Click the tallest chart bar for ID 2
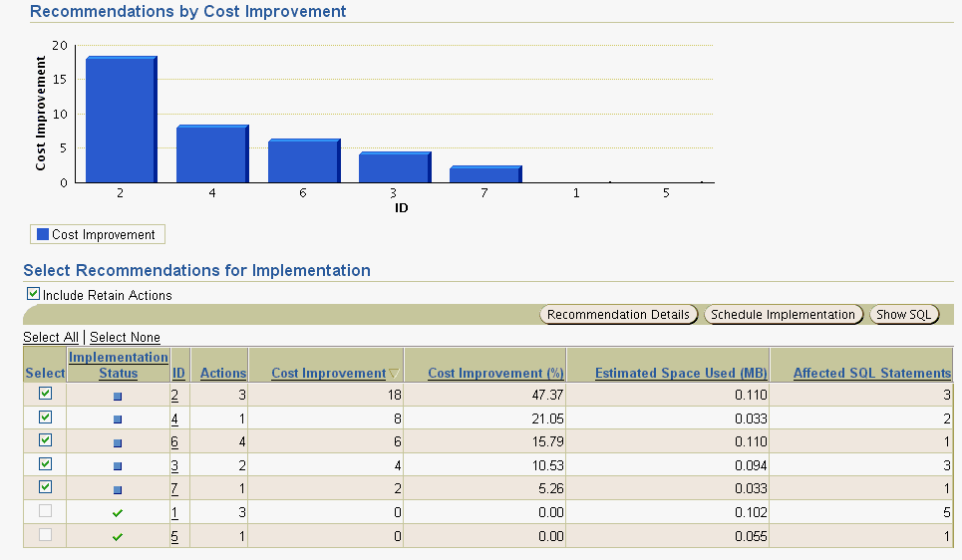Screen dimensions: 962x560 (121, 121)
